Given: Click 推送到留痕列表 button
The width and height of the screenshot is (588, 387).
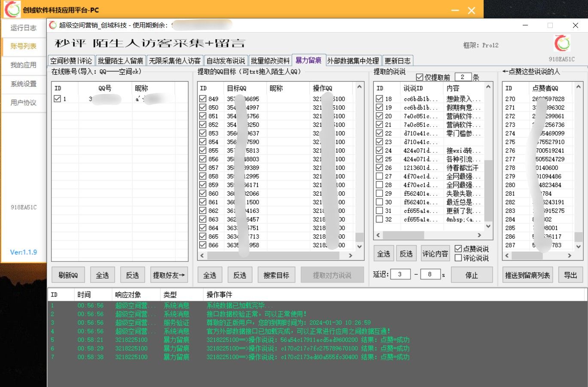Looking at the screenshot, I should point(527,275).
